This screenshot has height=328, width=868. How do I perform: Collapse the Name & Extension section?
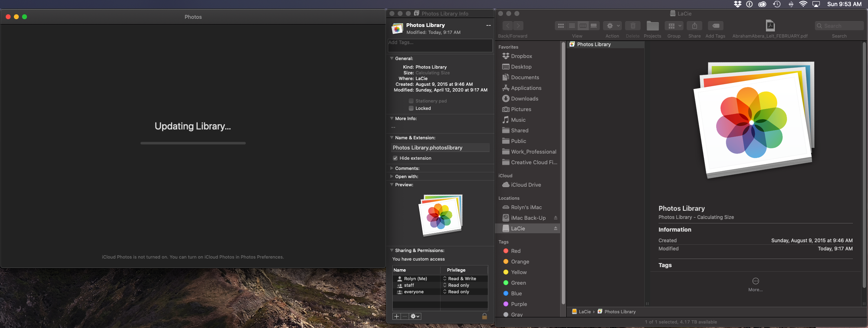392,138
